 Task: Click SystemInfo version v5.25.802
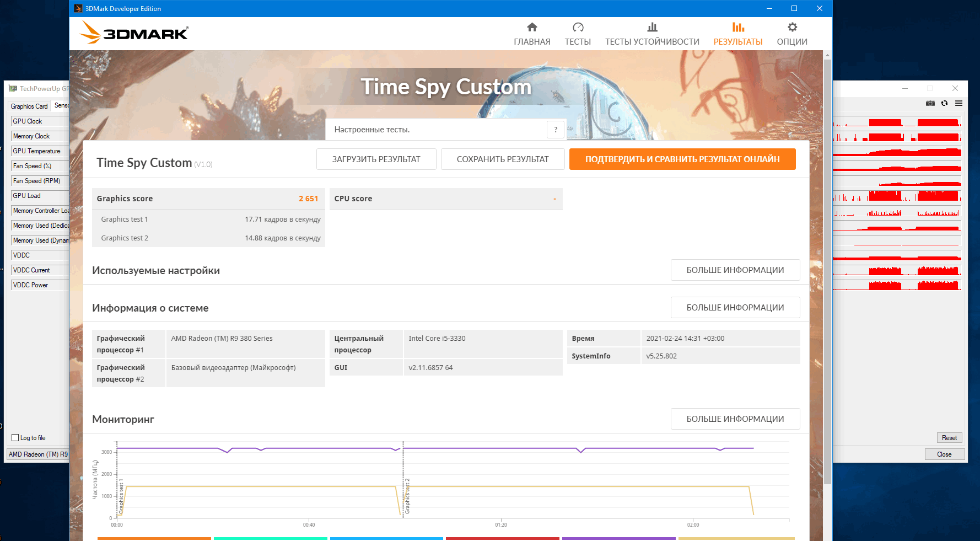[661, 356]
